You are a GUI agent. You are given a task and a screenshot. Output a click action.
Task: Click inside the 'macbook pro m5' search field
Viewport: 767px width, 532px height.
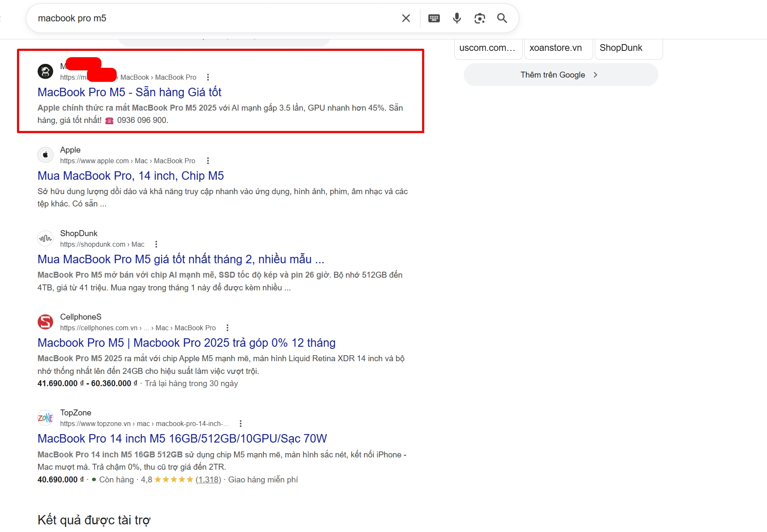click(x=212, y=18)
